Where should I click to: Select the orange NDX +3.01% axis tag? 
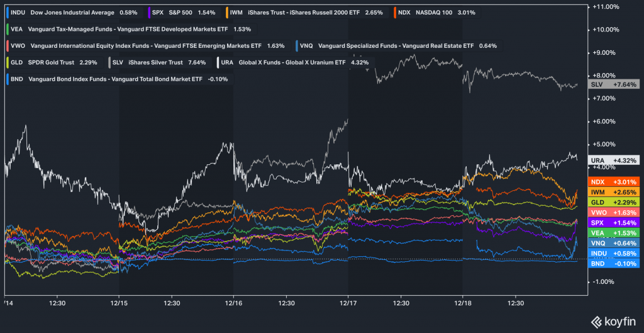613,182
